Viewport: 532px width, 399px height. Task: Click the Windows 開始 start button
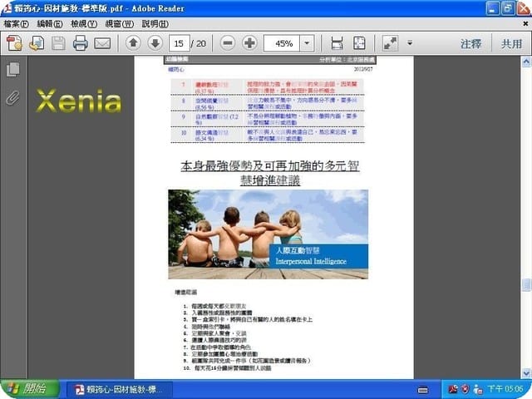click(30, 389)
